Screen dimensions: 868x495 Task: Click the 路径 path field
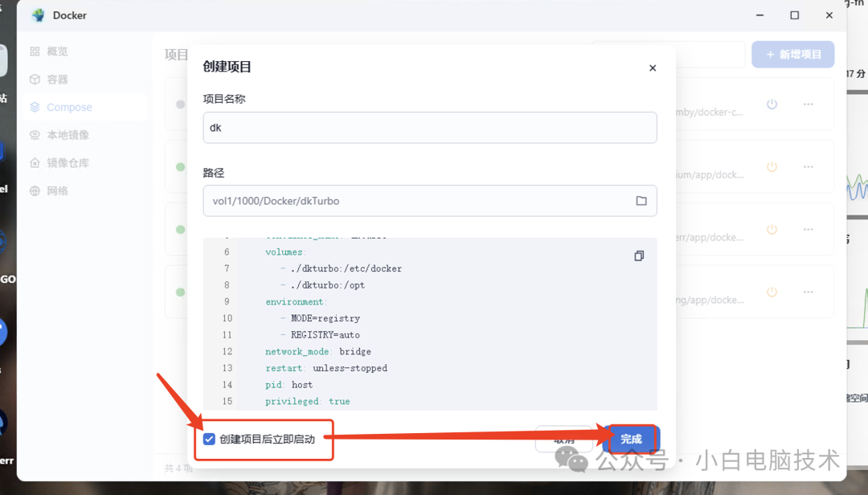[429, 201]
